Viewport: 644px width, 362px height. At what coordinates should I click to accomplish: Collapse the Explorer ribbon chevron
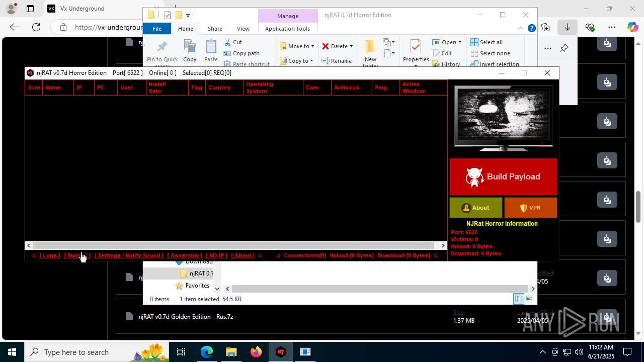(x=521, y=28)
